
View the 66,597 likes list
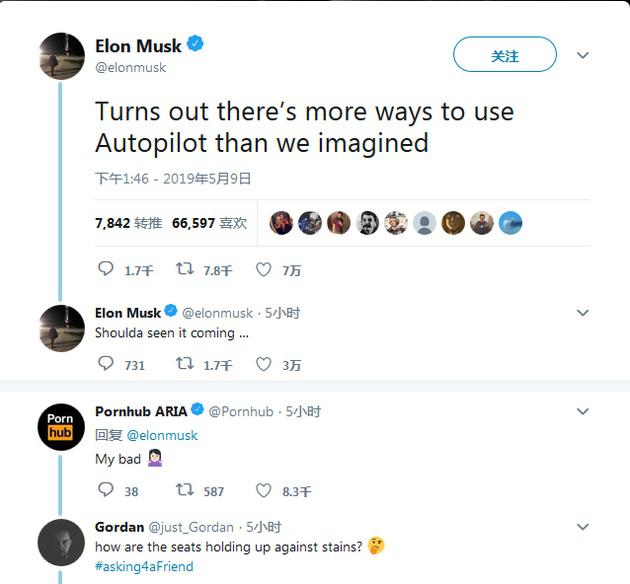point(209,223)
